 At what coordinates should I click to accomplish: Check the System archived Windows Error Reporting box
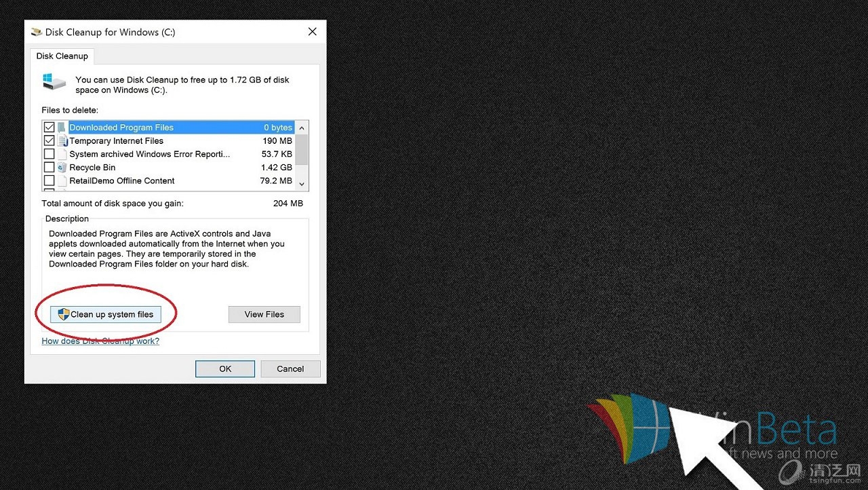pyautogui.click(x=49, y=154)
